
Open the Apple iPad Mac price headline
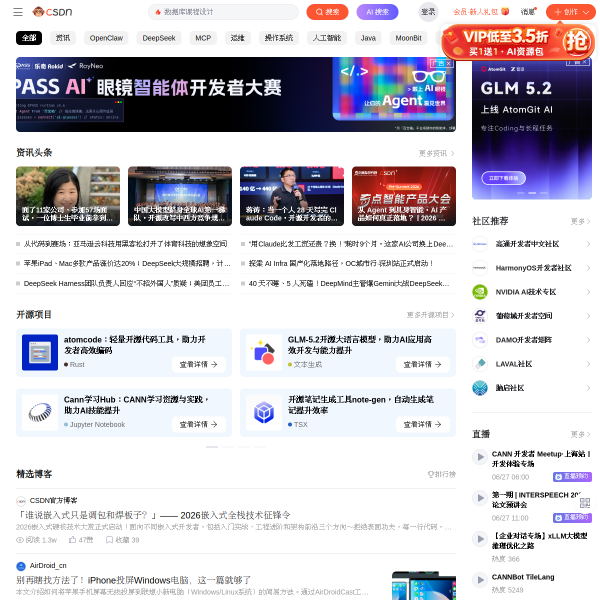coord(127,264)
